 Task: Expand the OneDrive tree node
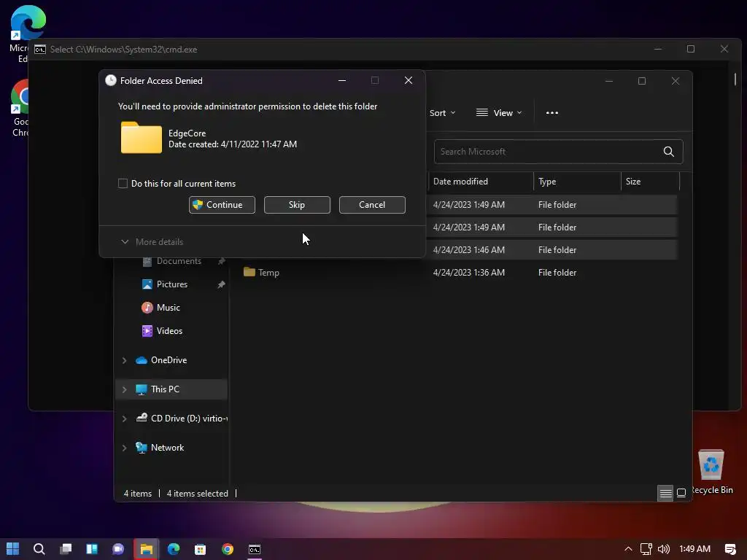click(124, 360)
